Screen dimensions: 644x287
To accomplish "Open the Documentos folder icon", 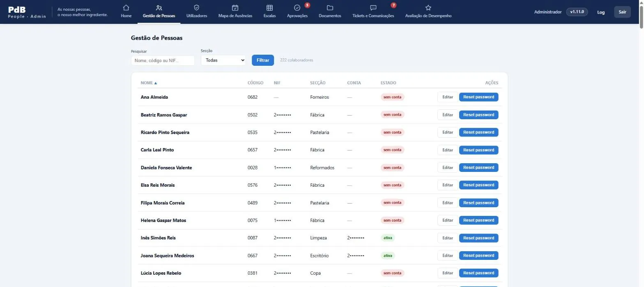I will (x=330, y=7).
